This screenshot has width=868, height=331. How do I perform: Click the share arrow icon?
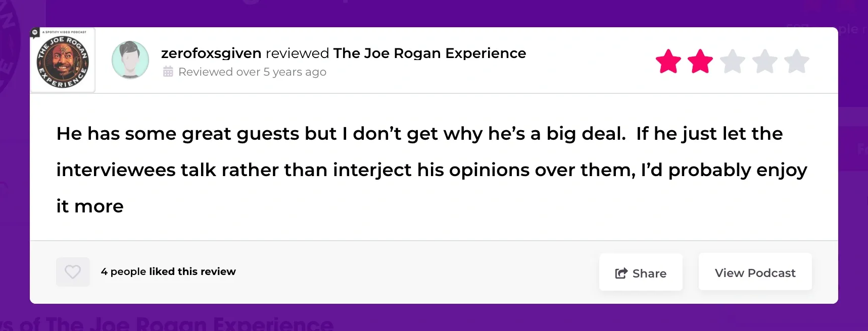tap(621, 273)
